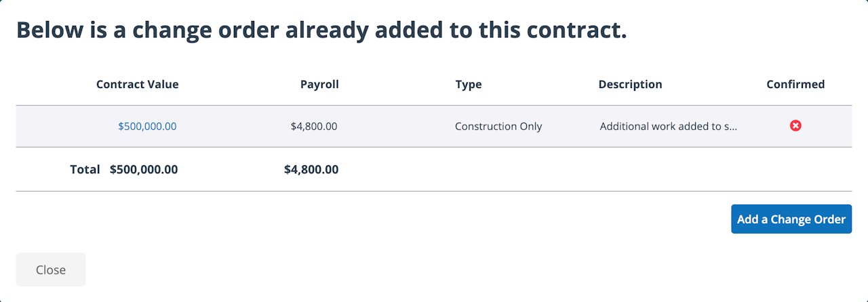This screenshot has height=302, width=868.
Task: Click the Description column header
Action: (630, 85)
